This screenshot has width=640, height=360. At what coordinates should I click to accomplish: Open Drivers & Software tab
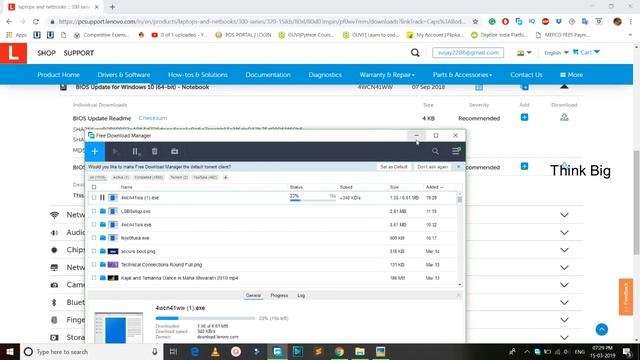point(124,75)
